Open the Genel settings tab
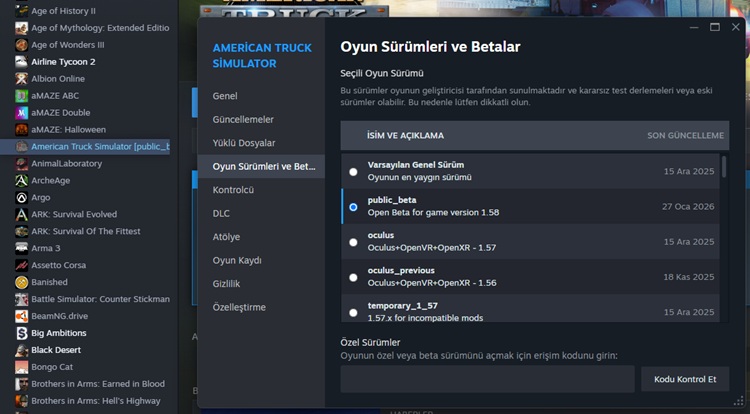750x414 pixels. tap(225, 96)
